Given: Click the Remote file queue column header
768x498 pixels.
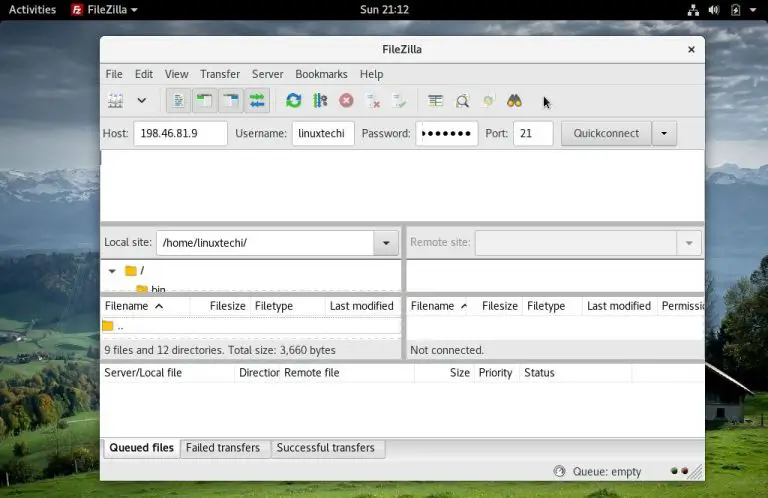Looking at the screenshot, I should (347, 373).
